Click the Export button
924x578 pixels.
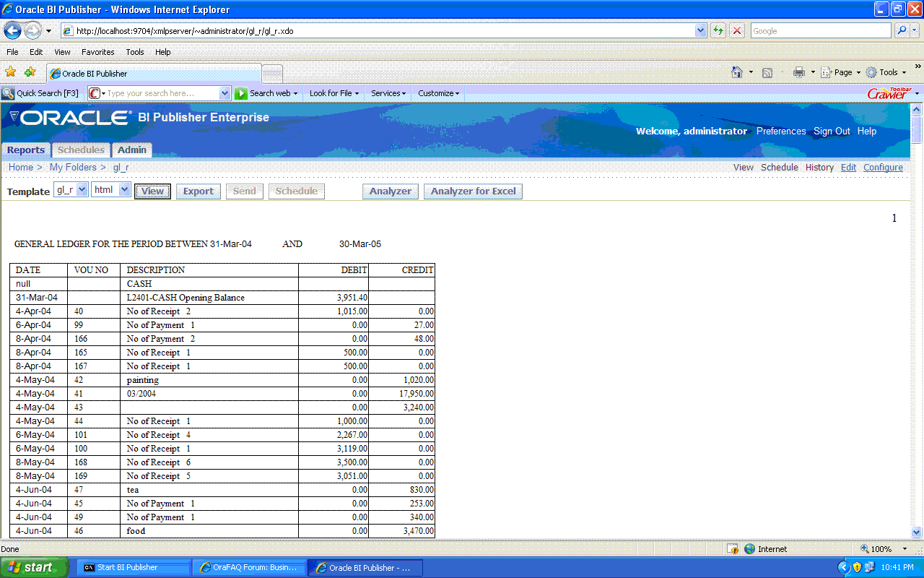pos(198,191)
